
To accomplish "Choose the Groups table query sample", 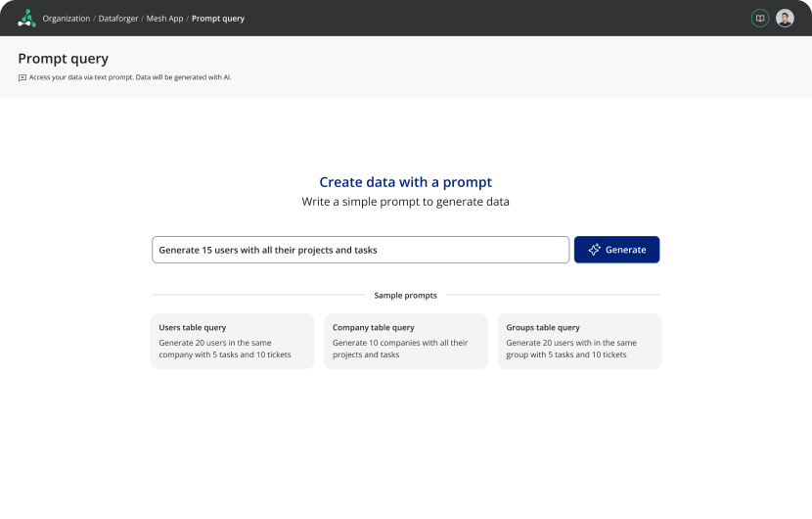I will pos(578,341).
